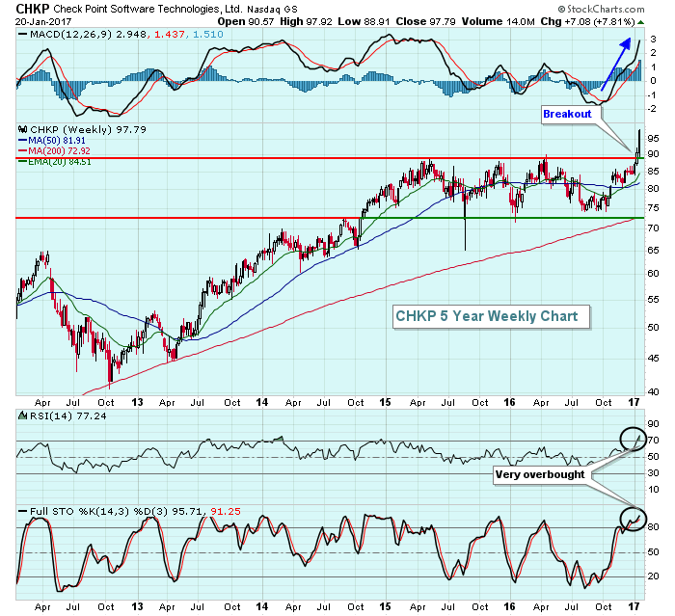Click the 40 tick on the price axis
The width and height of the screenshot is (675, 616).
(x=653, y=392)
